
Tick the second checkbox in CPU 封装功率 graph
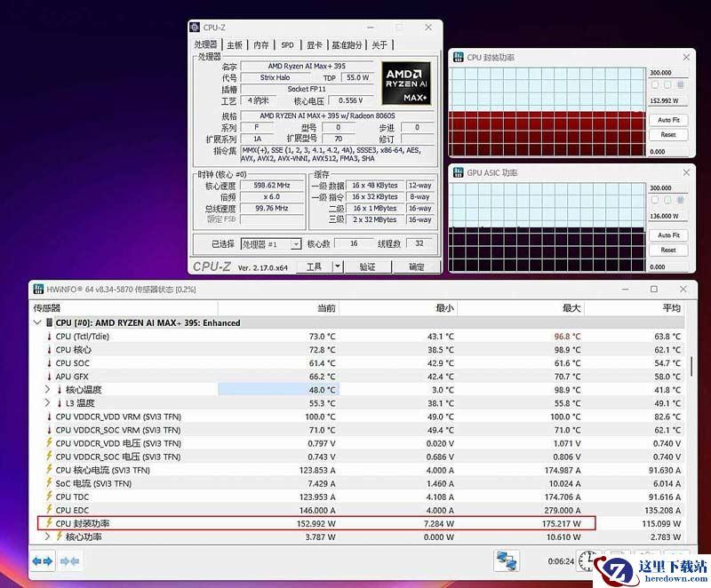[x=668, y=85]
